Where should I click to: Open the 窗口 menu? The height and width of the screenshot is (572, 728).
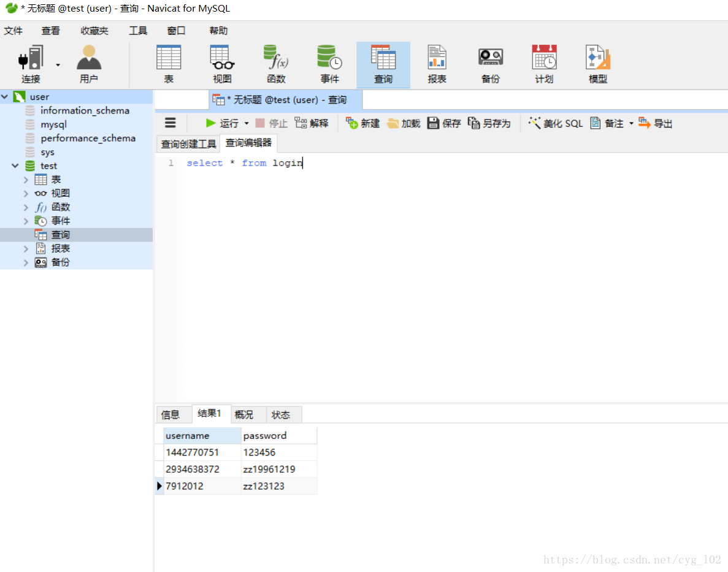pos(176,31)
